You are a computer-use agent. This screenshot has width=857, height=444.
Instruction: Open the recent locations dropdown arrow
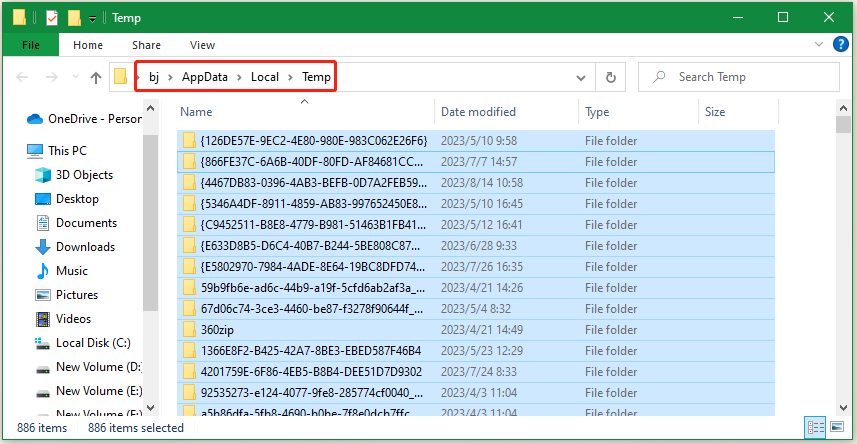coord(73,77)
